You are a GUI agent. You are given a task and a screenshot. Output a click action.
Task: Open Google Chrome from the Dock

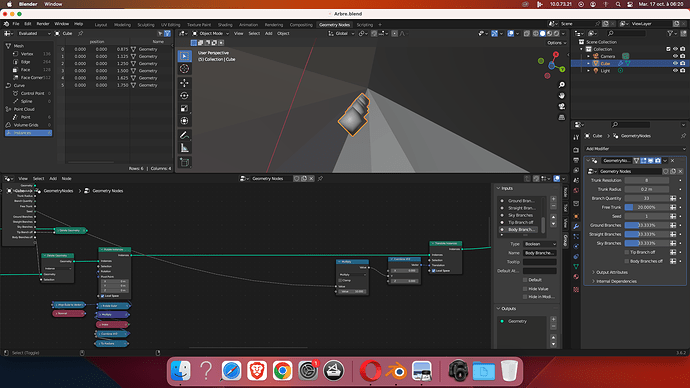283,370
